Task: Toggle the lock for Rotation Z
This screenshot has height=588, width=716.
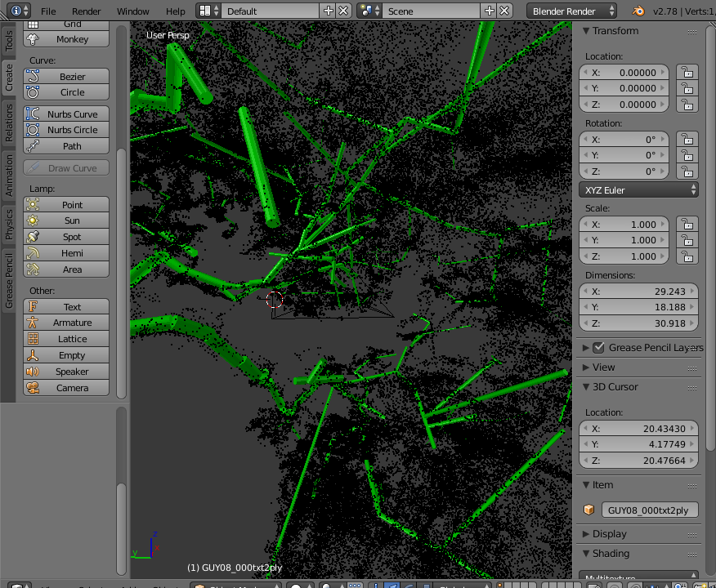Action: click(x=687, y=171)
